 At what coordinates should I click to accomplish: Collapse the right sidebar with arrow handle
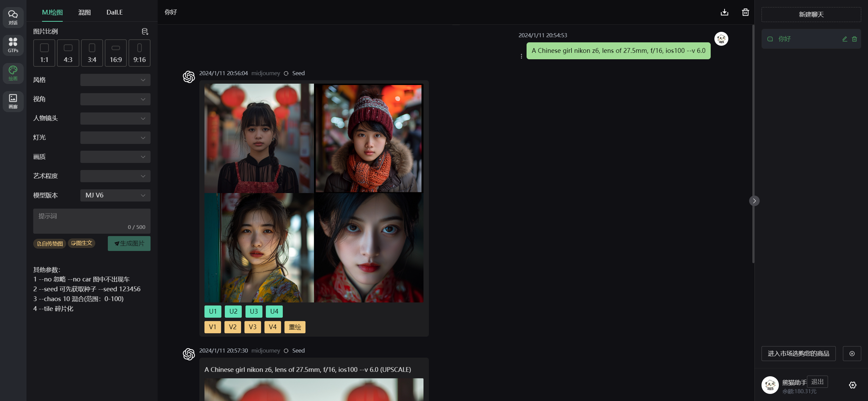click(754, 201)
